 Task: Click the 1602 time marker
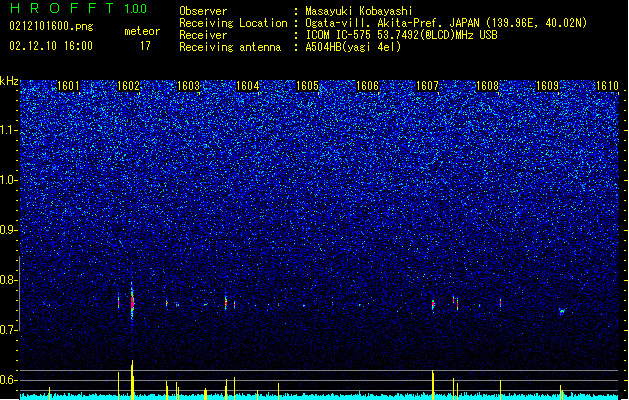click(128, 86)
